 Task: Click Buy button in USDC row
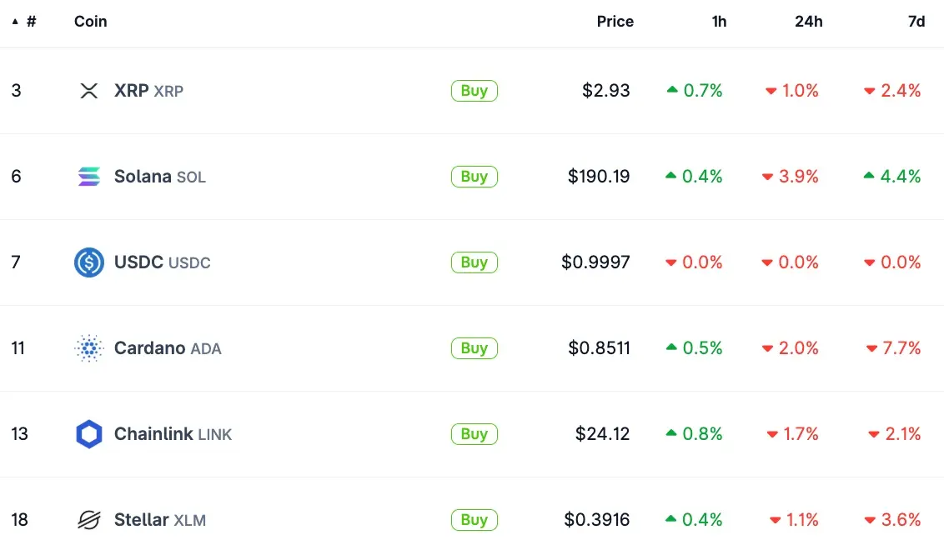click(x=475, y=262)
